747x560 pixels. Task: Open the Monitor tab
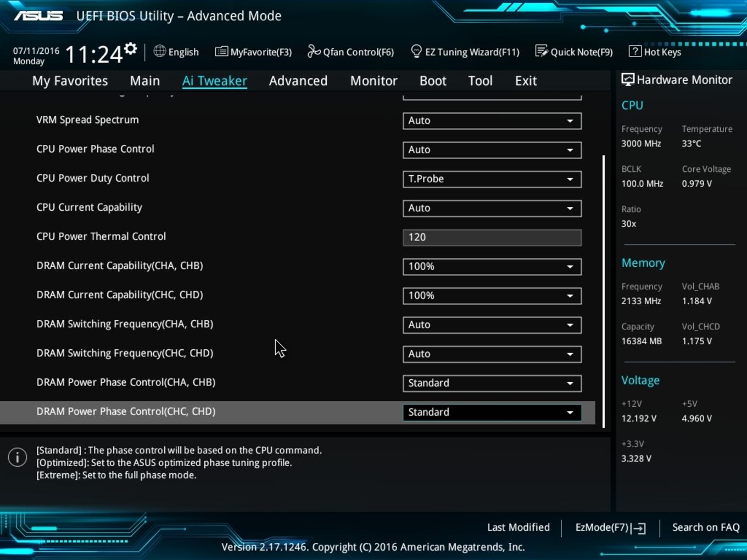[374, 81]
